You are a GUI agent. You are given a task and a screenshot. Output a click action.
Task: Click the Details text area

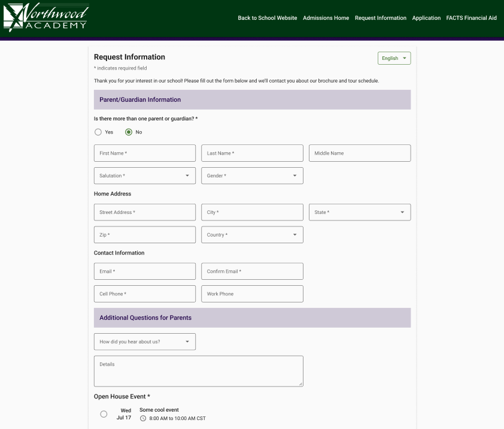coord(198,370)
